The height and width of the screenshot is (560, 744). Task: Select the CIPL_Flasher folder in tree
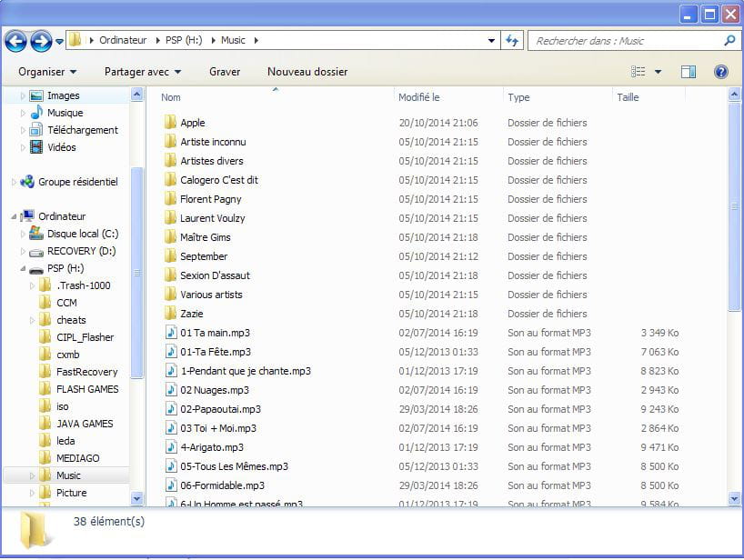click(x=85, y=337)
